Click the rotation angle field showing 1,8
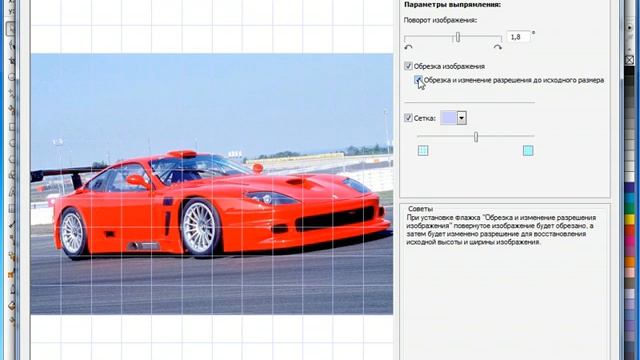This screenshot has height=360, width=640. [x=518, y=37]
